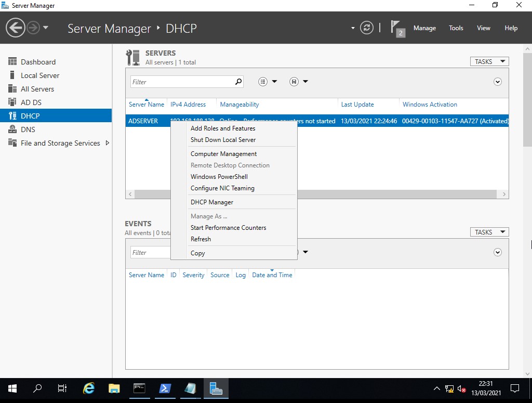532x403 pixels.
Task: Open the Events TASKS dropdown
Action: pyautogui.click(x=489, y=232)
